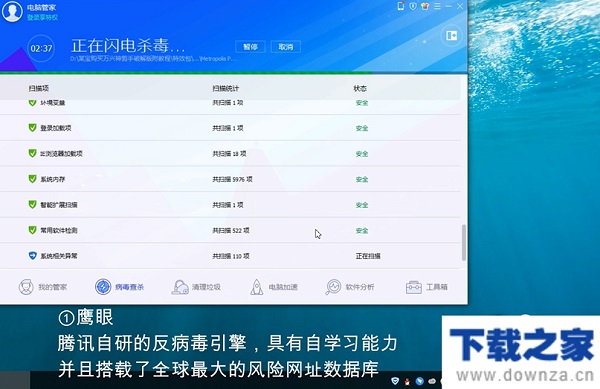Click 安全 status of 系统内存 row
The image size is (600, 389).
click(362, 179)
